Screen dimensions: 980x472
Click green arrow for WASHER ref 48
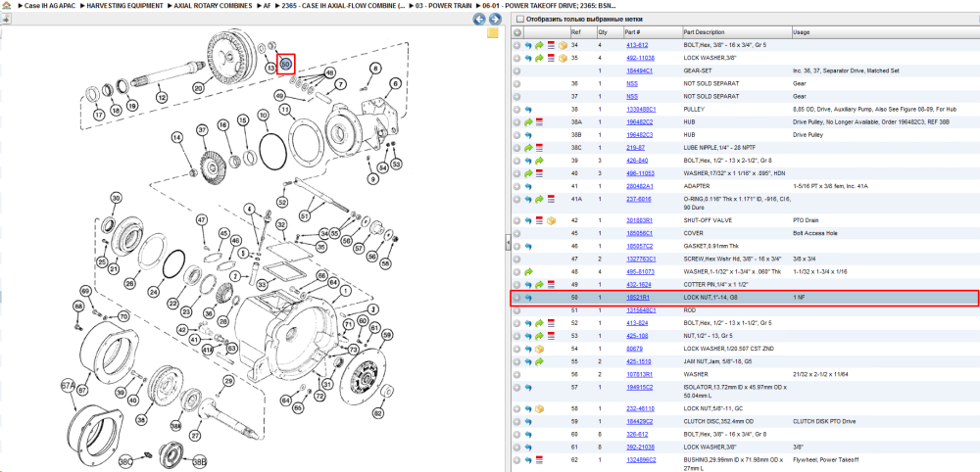click(x=528, y=271)
